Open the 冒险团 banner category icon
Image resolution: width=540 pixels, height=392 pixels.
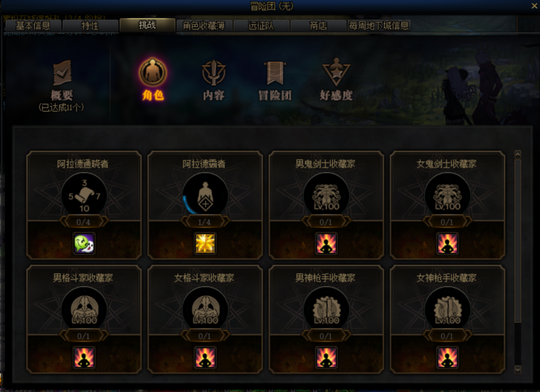(x=275, y=73)
